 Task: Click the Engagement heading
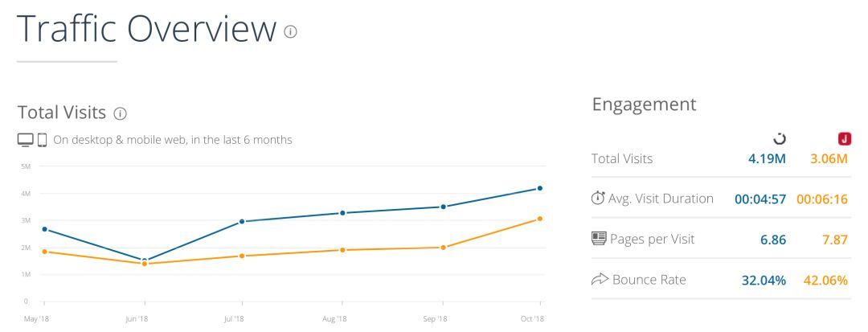coord(644,105)
